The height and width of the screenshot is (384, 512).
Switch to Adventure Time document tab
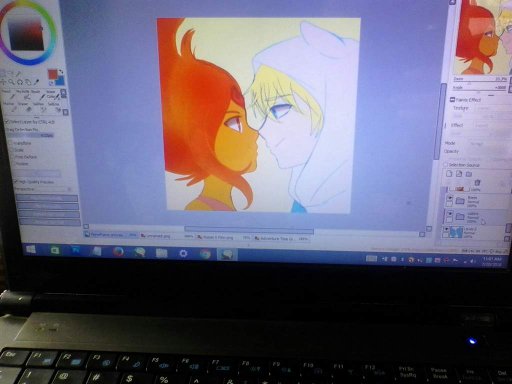pyautogui.click(x=276, y=239)
